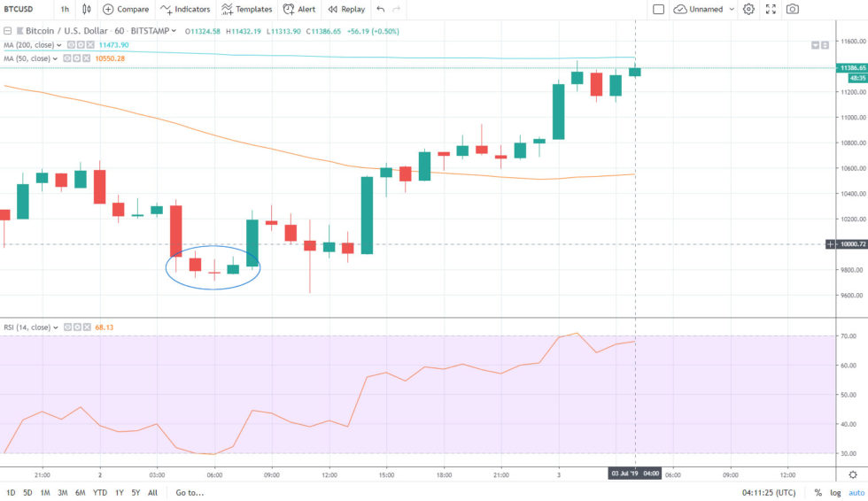
Task: Hide the MA 50 indicator via eye icon
Action: (67, 58)
